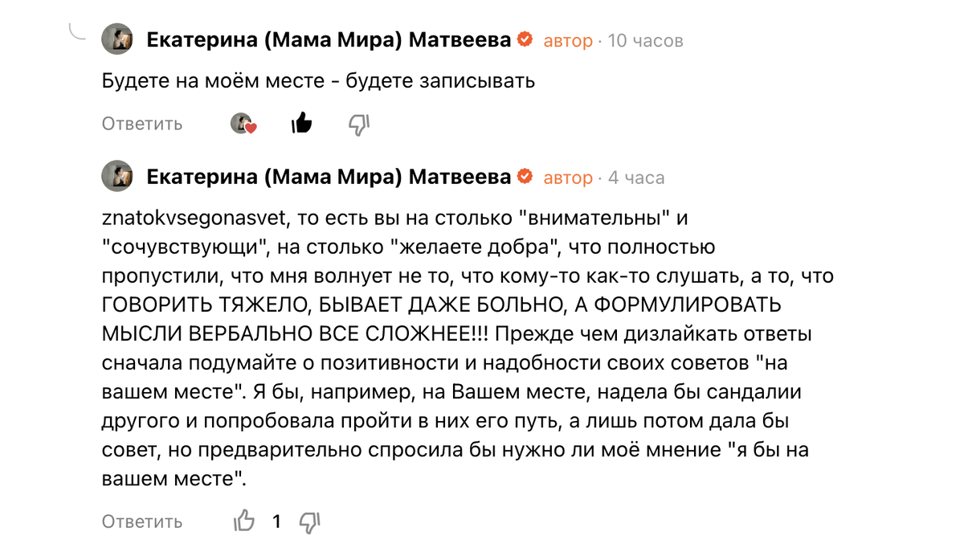Click Ответить under the second long comment
964x560 pixels.
[141, 521]
